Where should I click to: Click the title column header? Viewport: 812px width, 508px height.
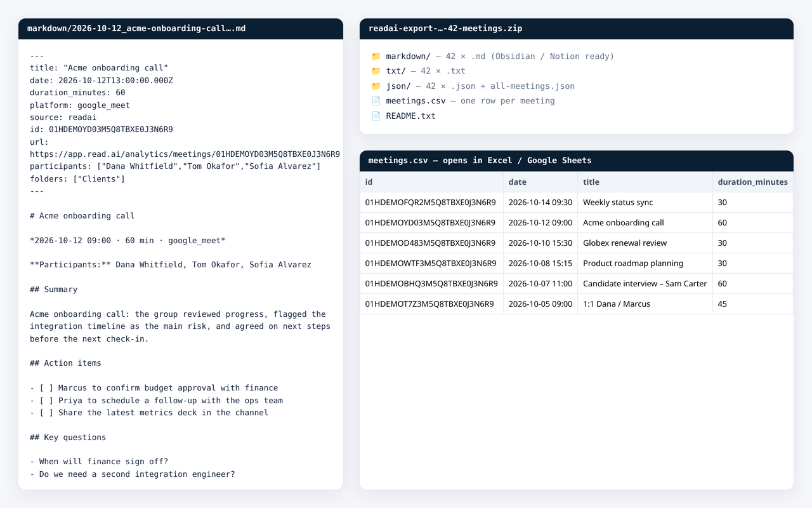point(645,182)
